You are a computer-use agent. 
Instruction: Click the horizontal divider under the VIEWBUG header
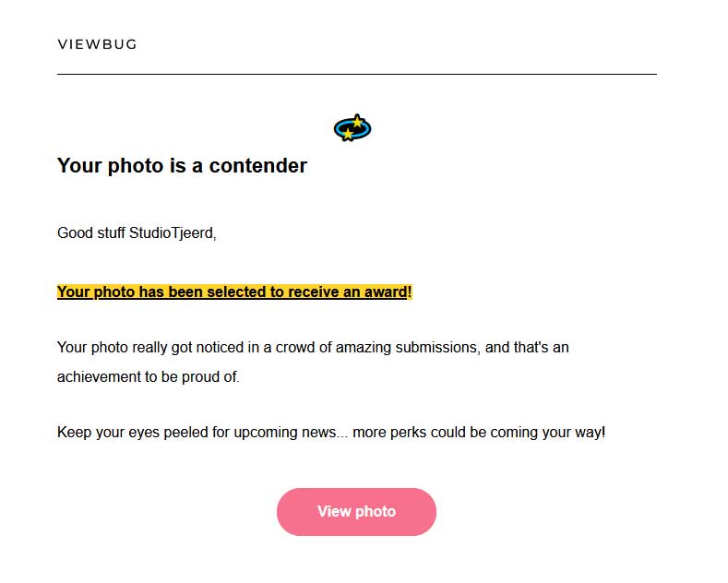pyautogui.click(x=356, y=74)
